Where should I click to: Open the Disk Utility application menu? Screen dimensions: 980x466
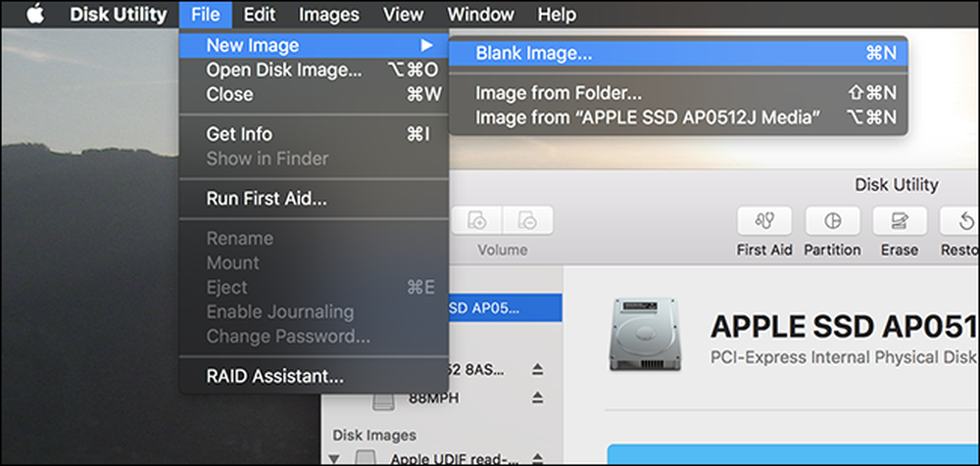[119, 15]
